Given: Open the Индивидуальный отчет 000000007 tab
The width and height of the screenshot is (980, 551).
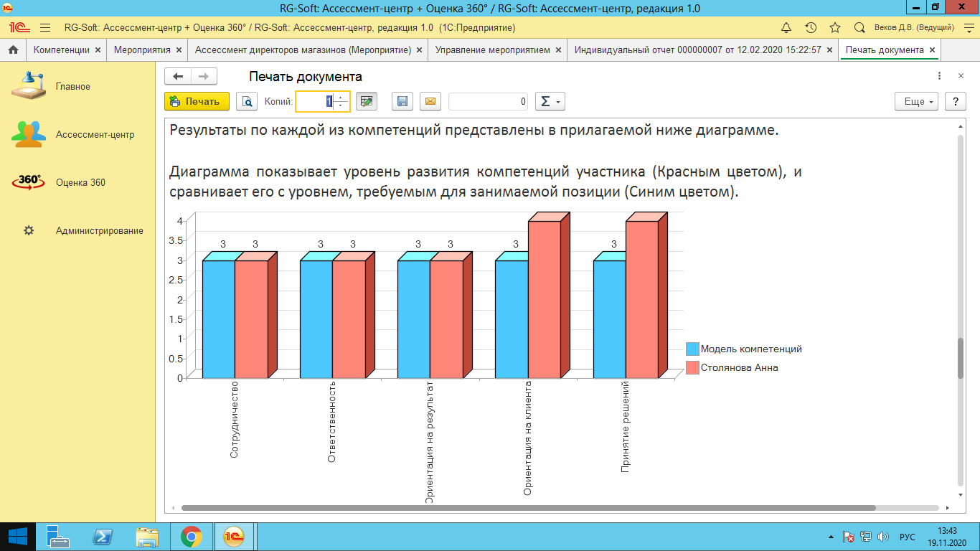Looking at the screenshot, I should 698,50.
